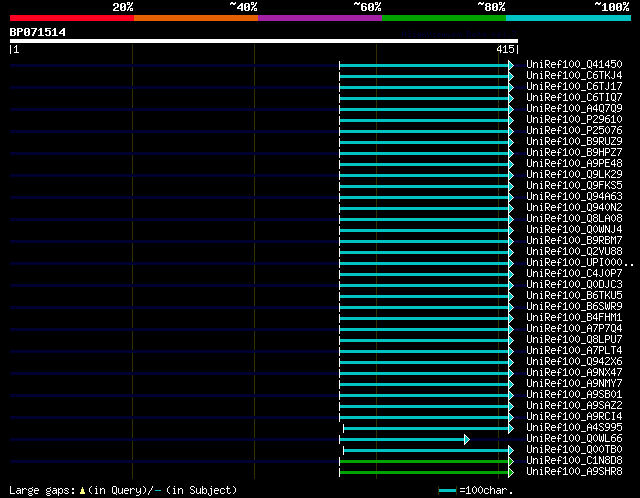Screen dimensions: 640x498
Task: Click the arrowhead of the UniRef100_Q0WL66 alignment
Action: tap(467, 440)
